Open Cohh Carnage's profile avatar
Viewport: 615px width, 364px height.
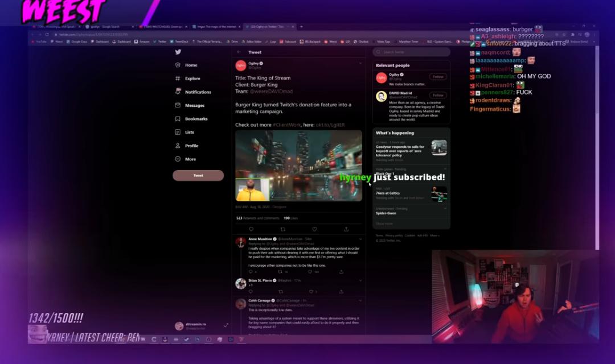[240, 304]
